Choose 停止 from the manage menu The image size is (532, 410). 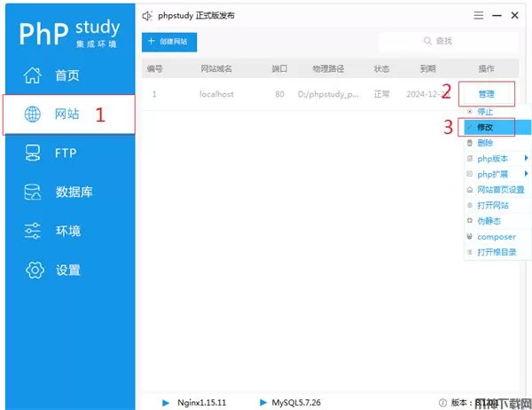[497, 112]
